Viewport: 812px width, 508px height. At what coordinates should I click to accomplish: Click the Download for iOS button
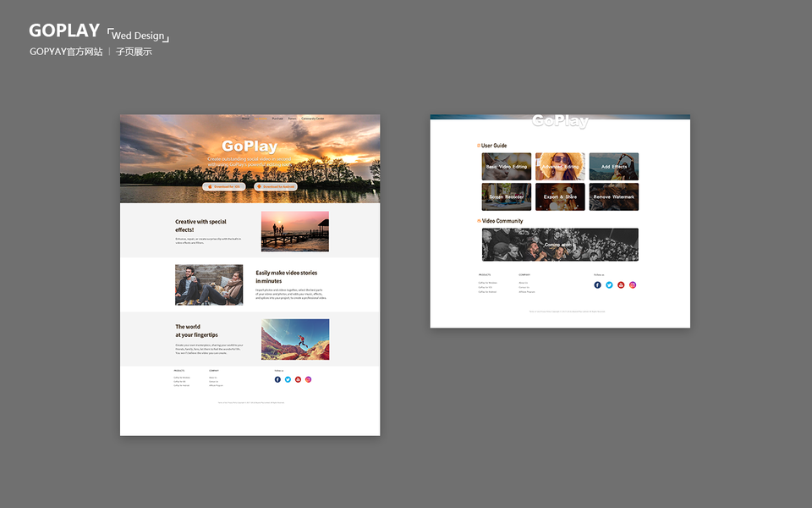[223, 186]
